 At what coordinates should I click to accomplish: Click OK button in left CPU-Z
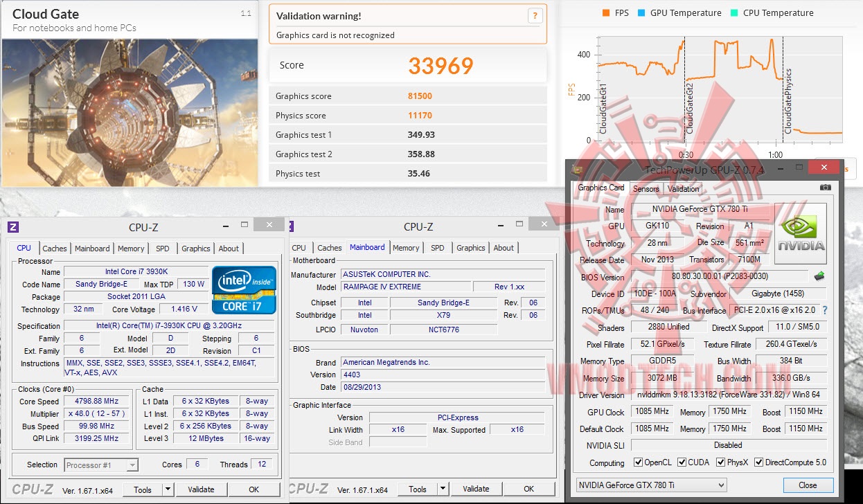tap(253, 489)
